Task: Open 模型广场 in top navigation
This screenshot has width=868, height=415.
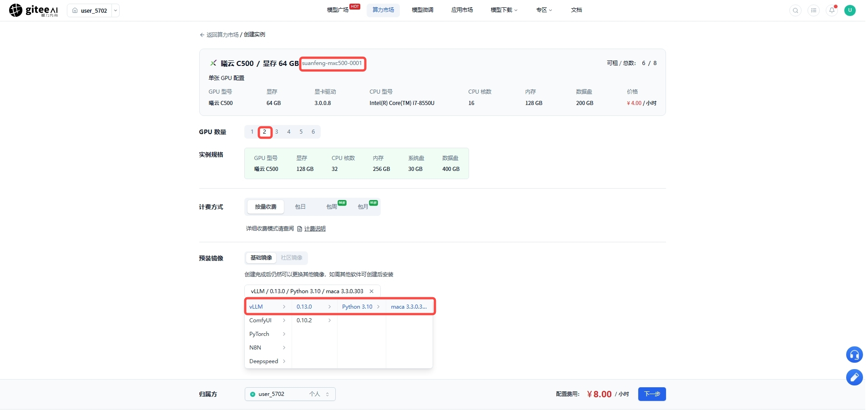Action: 338,10
